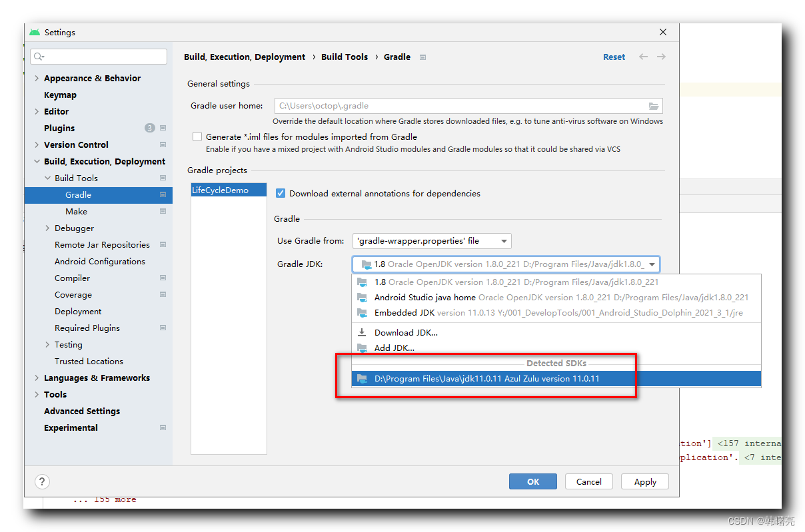Uncheck Download external annotations for dependencies
Viewport: 805px width, 532px height.
(281, 193)
